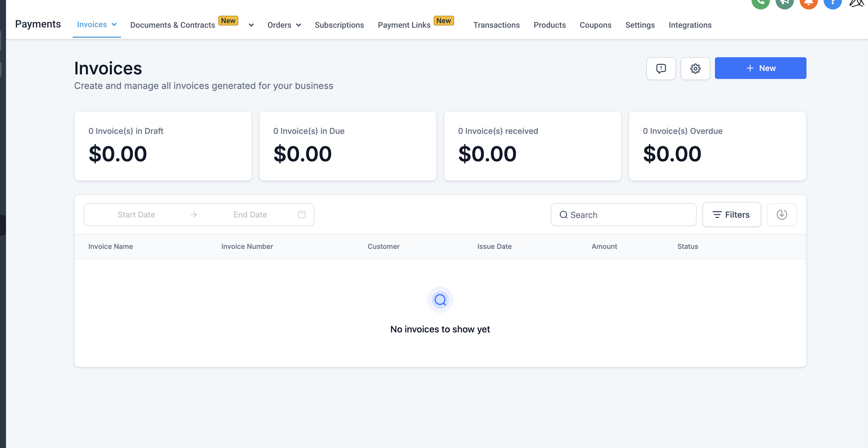
Task: Open the calendar icon in date range
Action: tap(302, 215)
